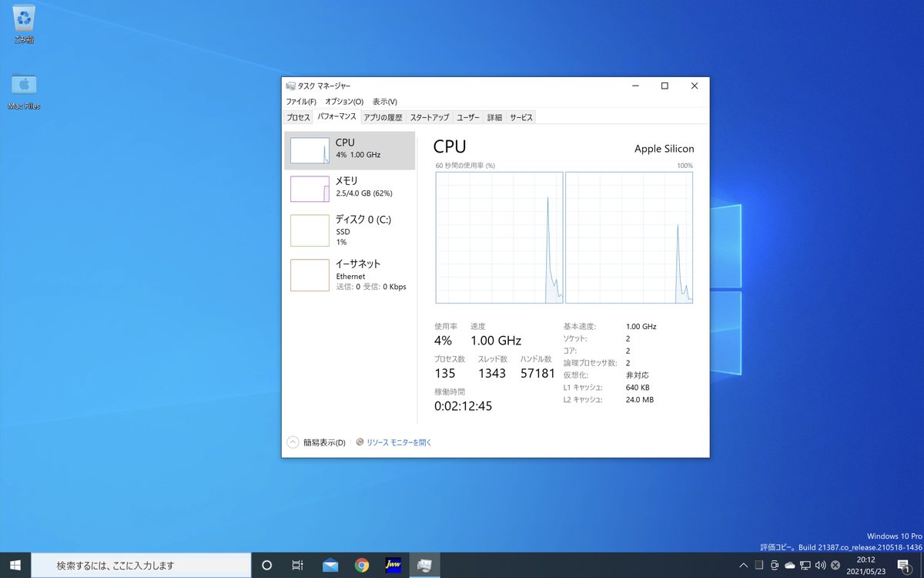
Task: Expand hidden icons in the system tray
Action: [x=743, y=565]
